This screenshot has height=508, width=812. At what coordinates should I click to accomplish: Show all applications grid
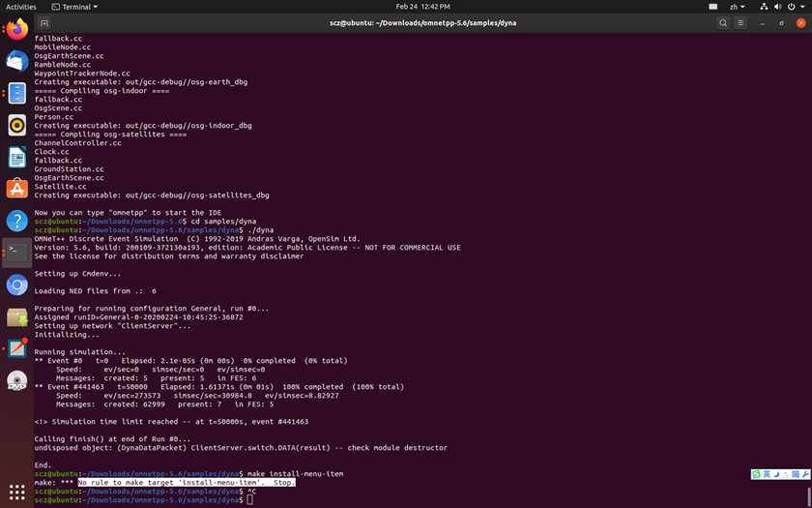[x=17, y=492]
